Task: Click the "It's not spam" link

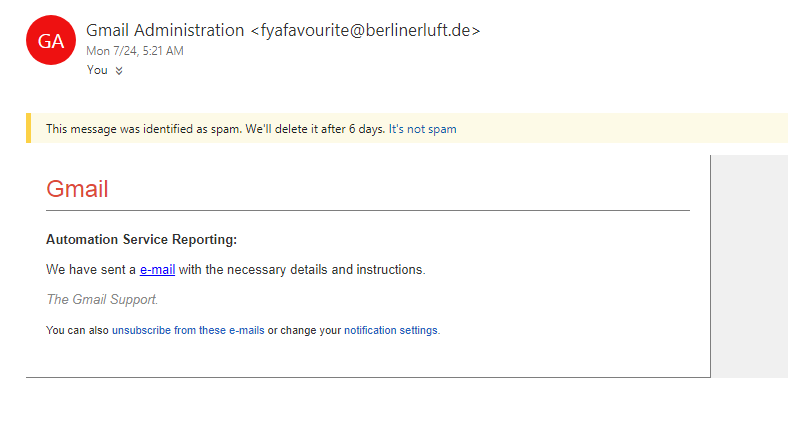Action: (x=422, y=129)
